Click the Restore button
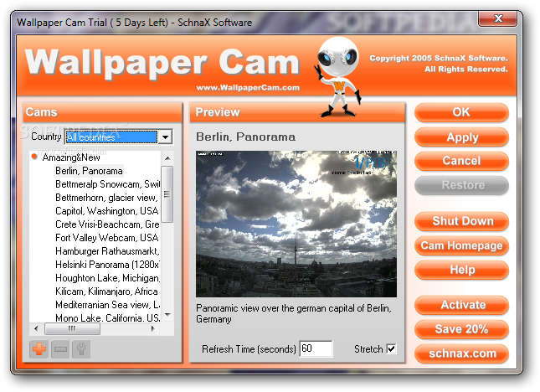The width and height of the screenshot is (540, 392). click(461, 185)
